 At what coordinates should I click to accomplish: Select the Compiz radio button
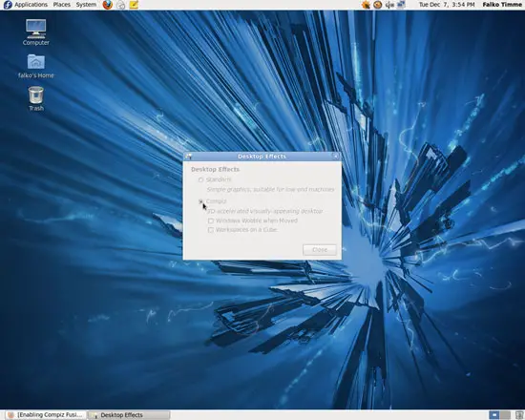pos(200,201)
